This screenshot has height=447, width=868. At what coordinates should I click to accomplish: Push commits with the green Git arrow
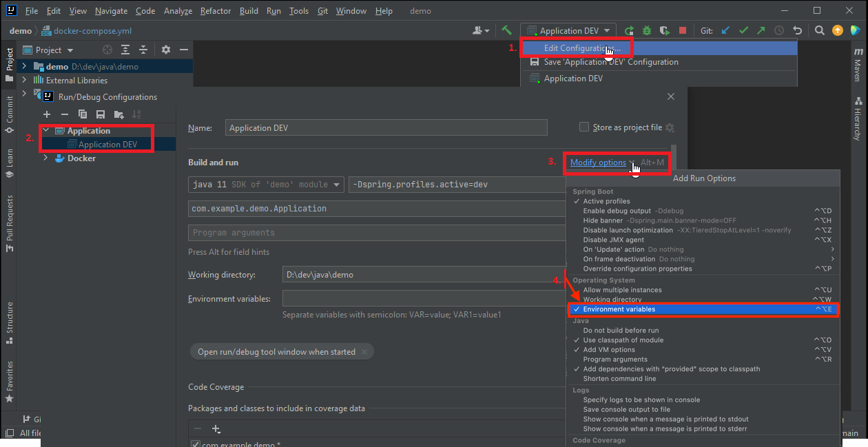coord(761,30)
